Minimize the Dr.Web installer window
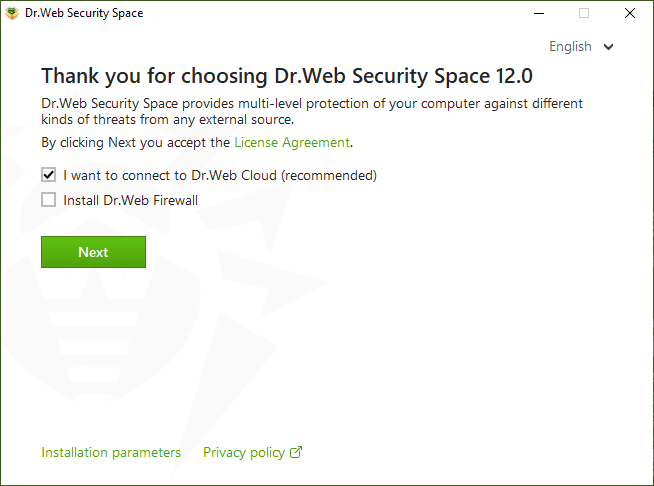 coord(539,13)
